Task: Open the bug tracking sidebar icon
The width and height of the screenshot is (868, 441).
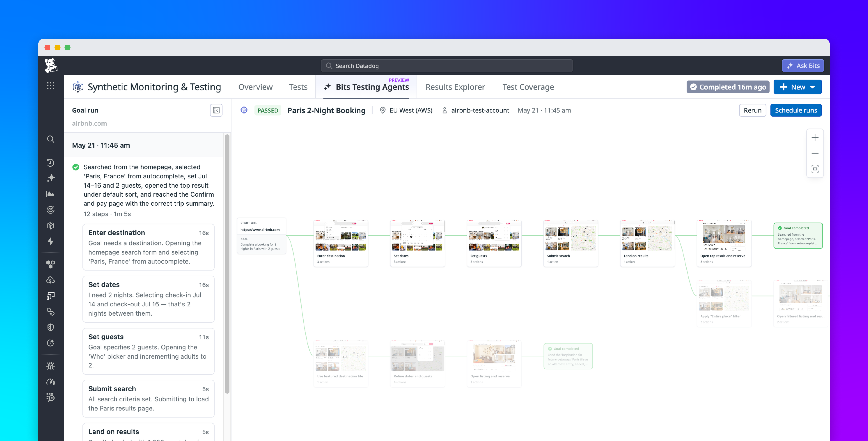Action: coord(50,366)
